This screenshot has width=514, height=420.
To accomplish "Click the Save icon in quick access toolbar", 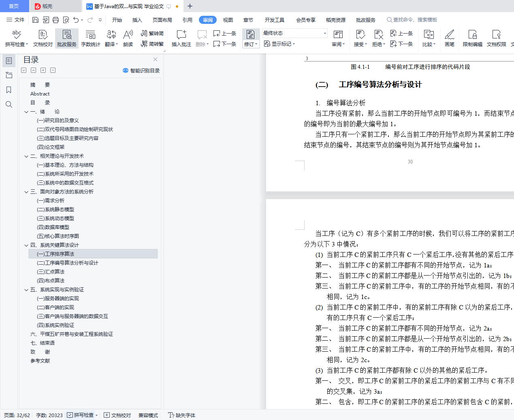I will [35, 20].
